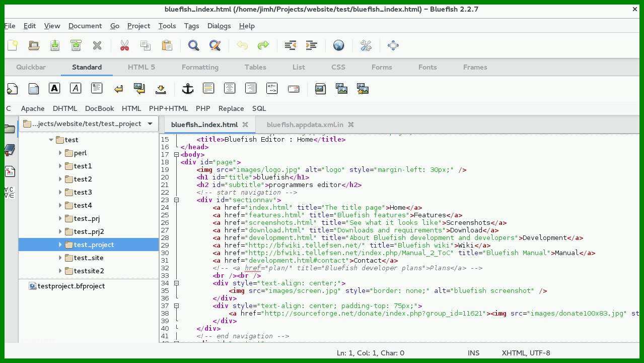Click the XHTML, UTF-8 status bar entry
Image resolution: width=644 pixels, height=363 pixels.
(526, 353)
